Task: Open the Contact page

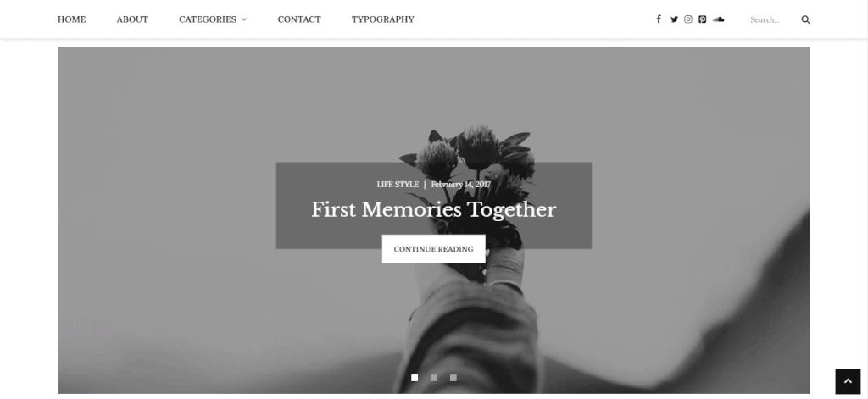Action: point(299,19)
